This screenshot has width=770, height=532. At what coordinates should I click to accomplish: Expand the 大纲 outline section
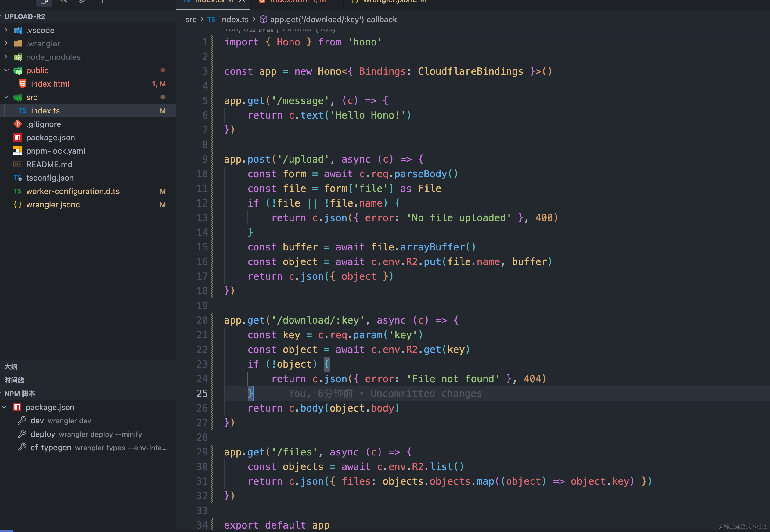(x=11, y=367)
